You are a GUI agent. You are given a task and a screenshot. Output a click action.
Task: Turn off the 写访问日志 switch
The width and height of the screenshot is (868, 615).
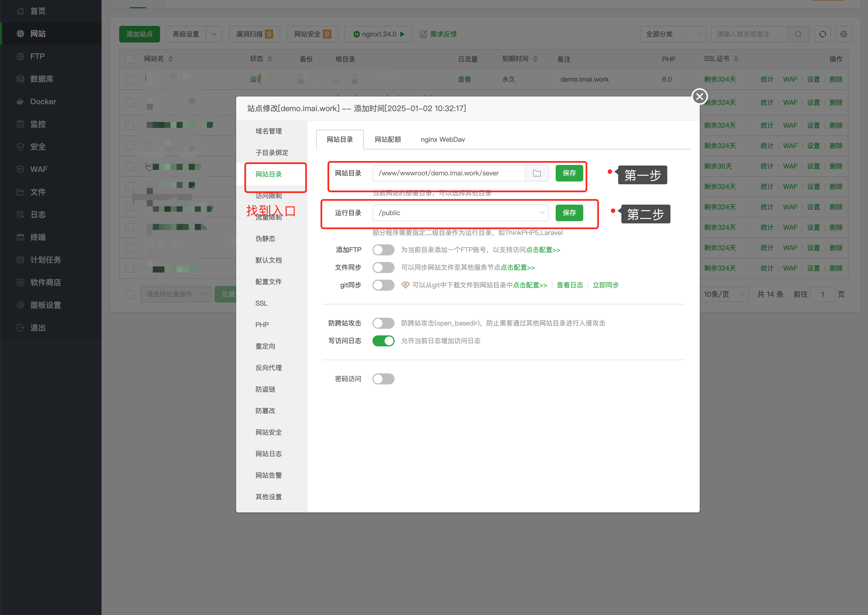[x=383, y=341]
